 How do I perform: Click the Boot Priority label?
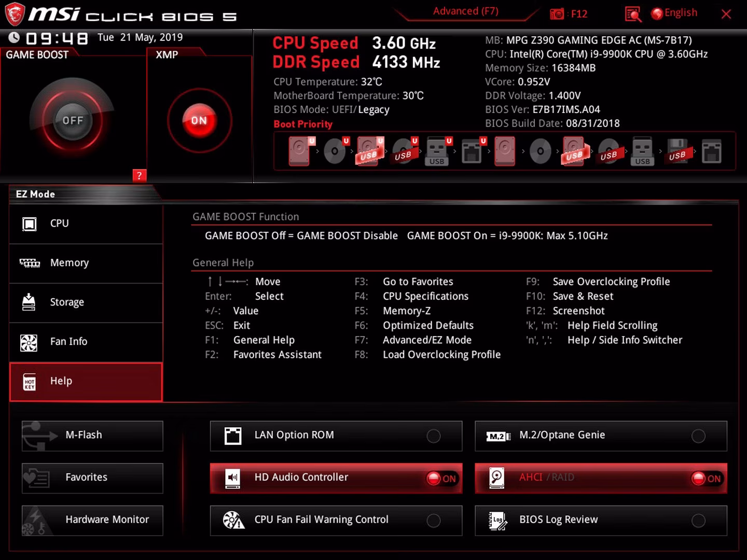pyautogui.click(x=303, y=124)
